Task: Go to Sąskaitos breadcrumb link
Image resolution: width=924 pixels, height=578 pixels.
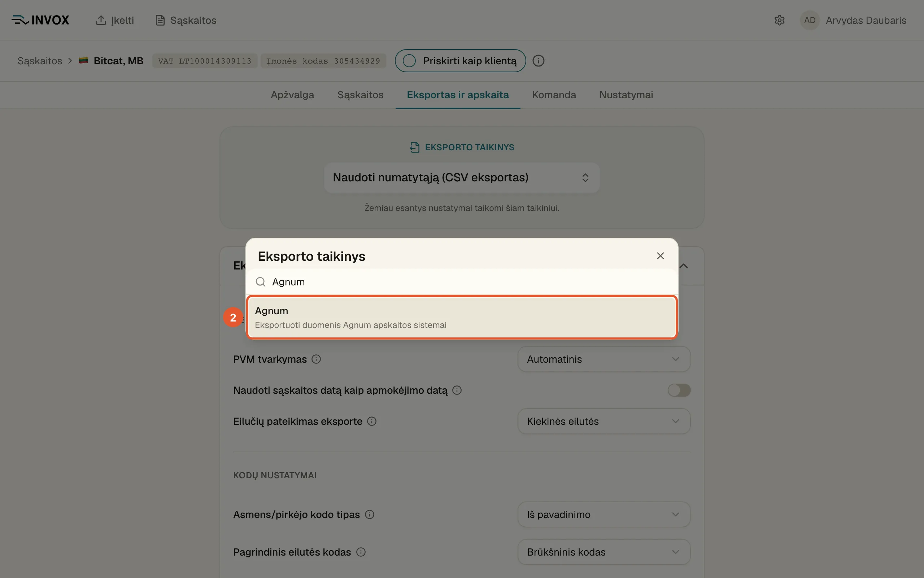Action: click(x=40, y=61)
